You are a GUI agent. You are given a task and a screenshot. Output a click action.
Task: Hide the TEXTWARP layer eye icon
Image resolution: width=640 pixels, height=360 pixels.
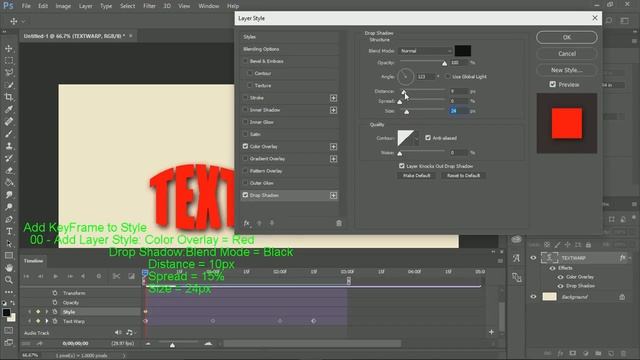pos(533,258)
